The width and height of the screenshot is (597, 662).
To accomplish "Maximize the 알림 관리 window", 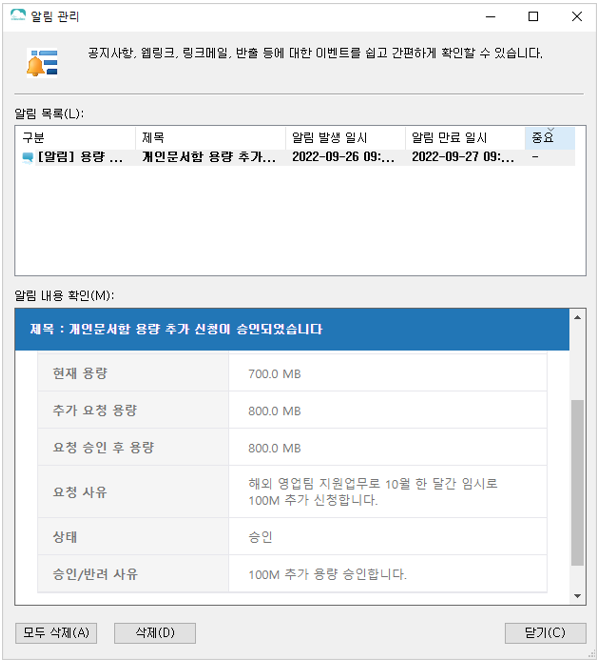I will coord(533,16).
